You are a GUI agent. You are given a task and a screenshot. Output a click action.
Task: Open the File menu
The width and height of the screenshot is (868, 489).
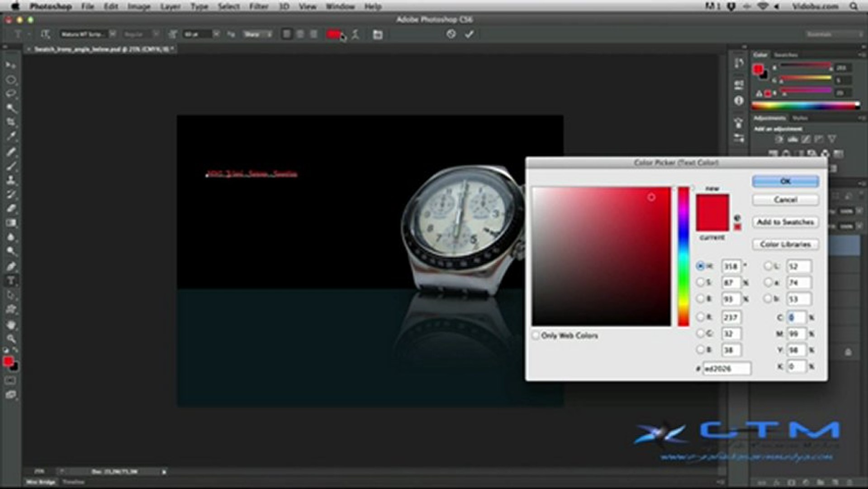tap(87, 6)
